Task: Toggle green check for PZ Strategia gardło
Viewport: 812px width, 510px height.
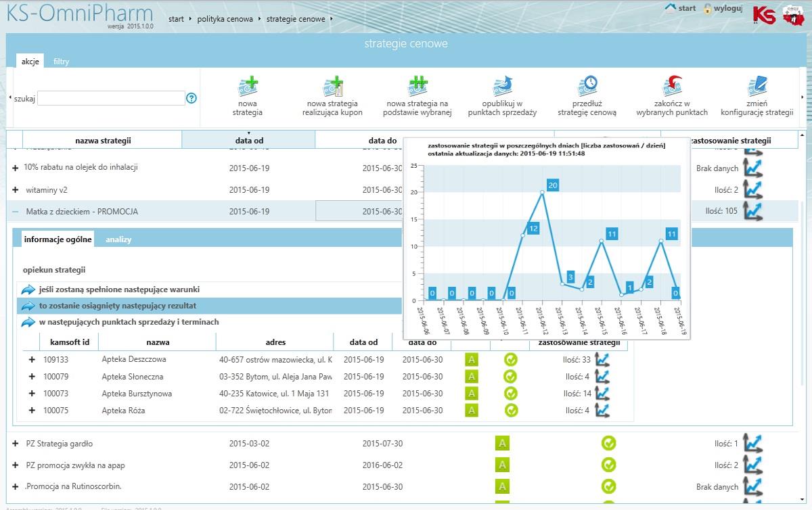Action: [609, 443]
